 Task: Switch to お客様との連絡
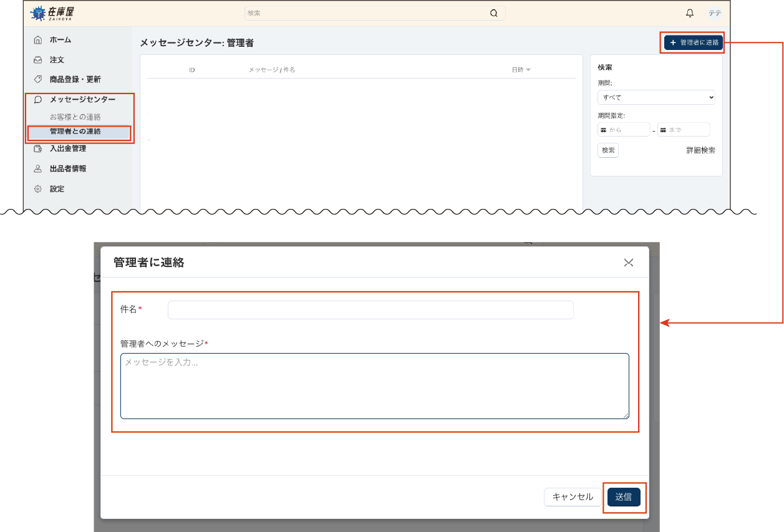tap(77, 116)
